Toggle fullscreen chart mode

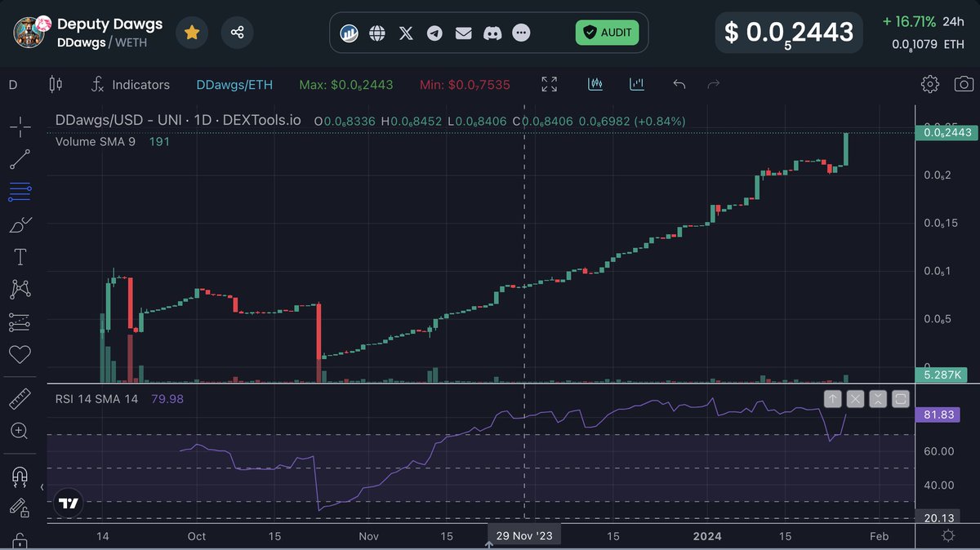pyautogui.click(x=550, y=84)
